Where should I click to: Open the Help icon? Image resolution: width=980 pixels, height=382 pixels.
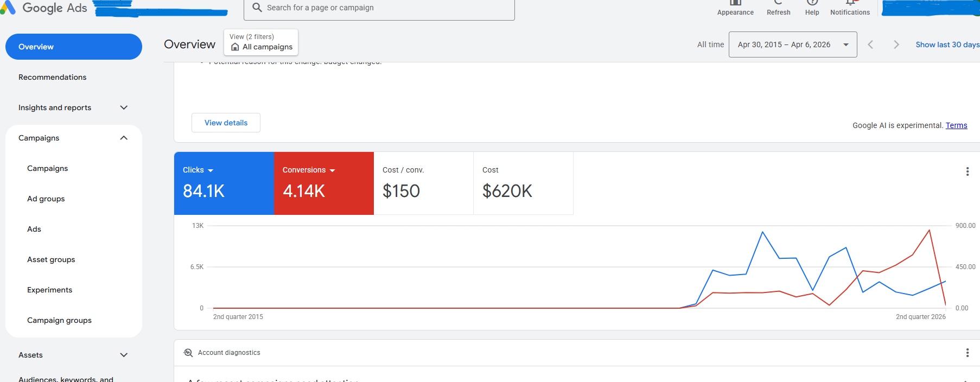click(812, 2)
